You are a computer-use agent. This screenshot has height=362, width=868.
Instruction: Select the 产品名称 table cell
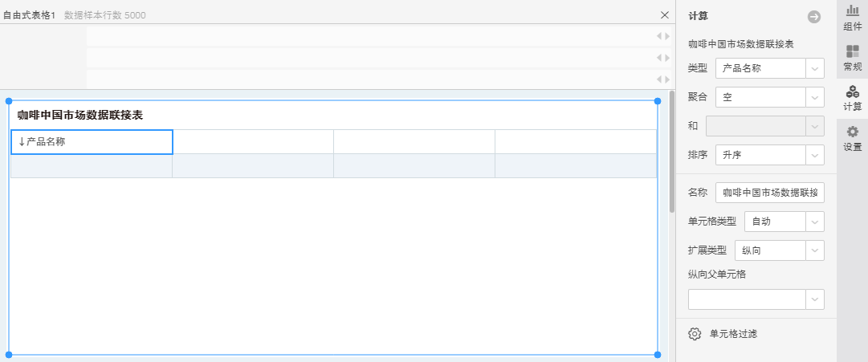[x=92, y=142]
